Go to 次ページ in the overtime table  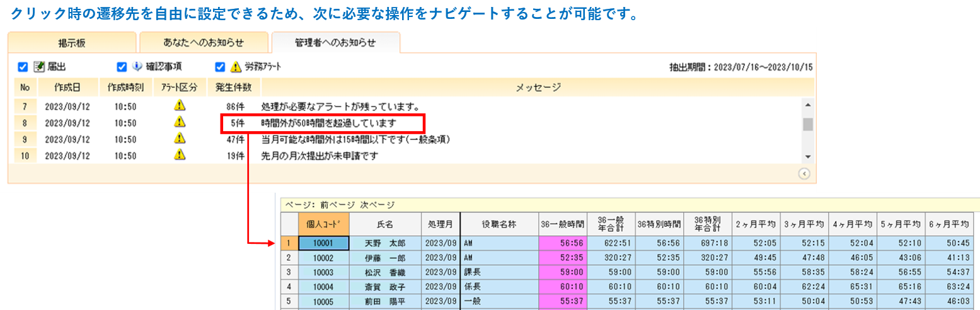click(377, 205)
